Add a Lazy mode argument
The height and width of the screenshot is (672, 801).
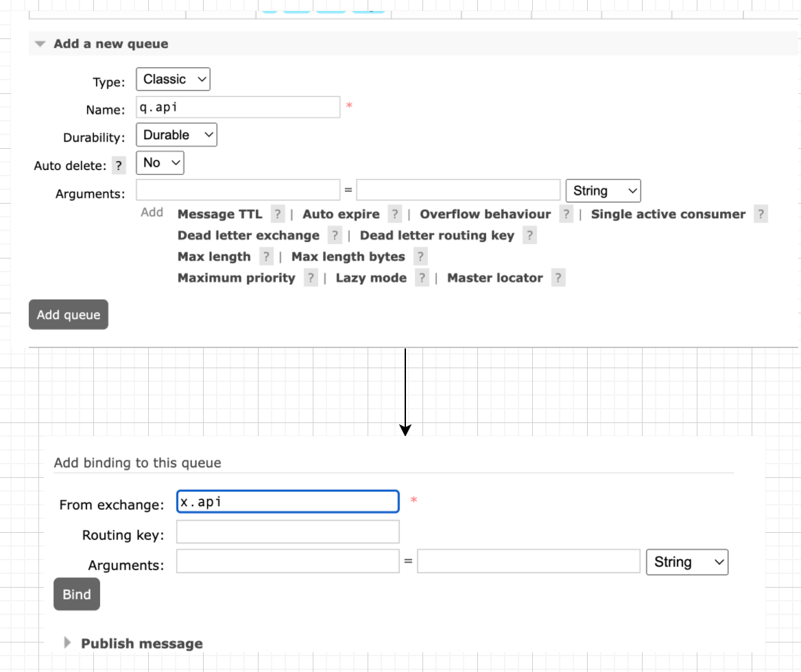coord(371,278)
